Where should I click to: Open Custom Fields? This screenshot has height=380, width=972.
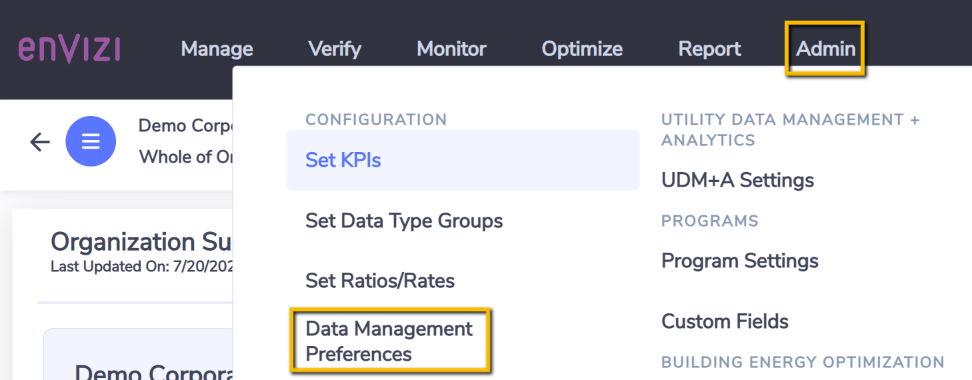pos(725,321)
